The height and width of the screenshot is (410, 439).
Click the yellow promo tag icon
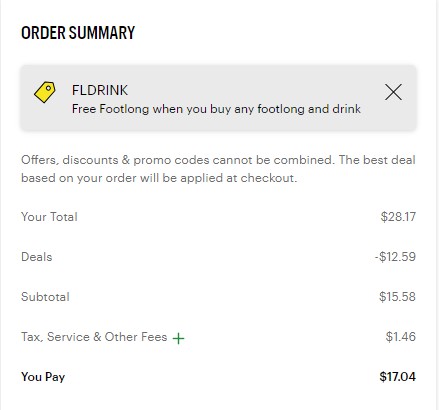tap(45, 92)
